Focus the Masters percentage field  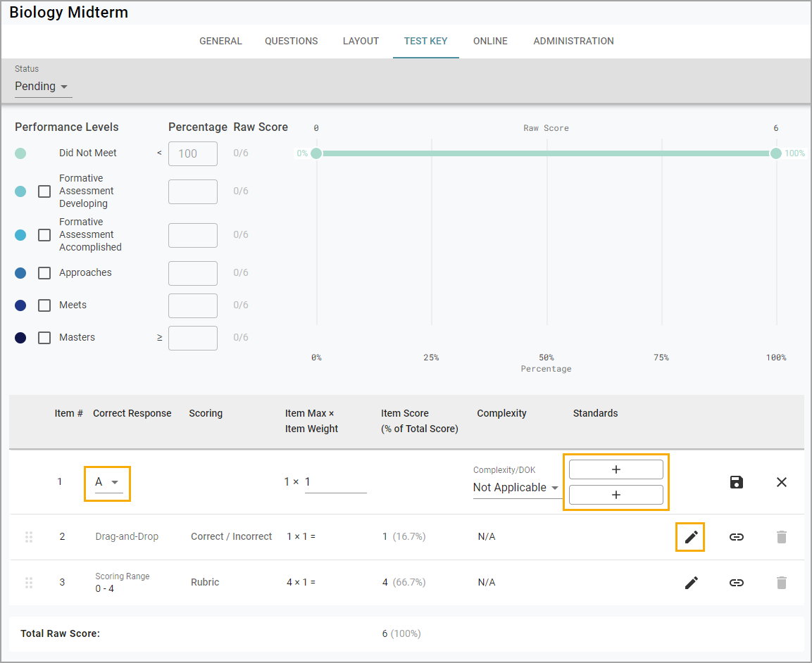[193, 338]
